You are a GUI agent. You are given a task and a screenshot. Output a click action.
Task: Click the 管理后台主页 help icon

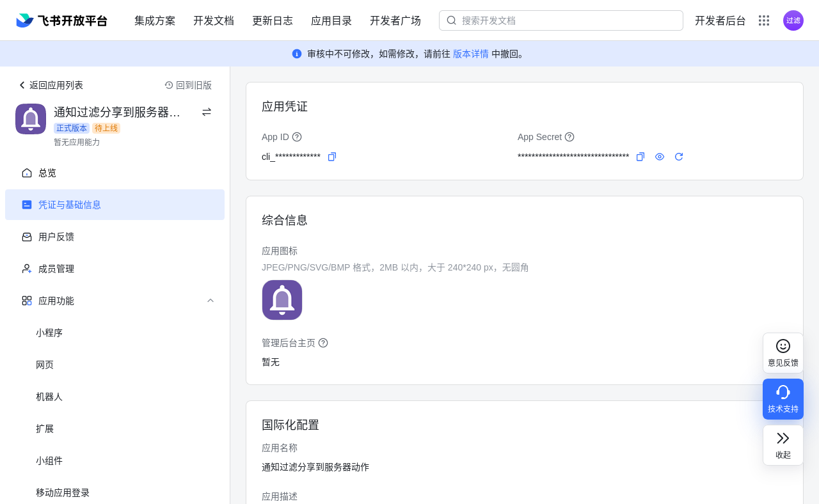pos(323,343)
